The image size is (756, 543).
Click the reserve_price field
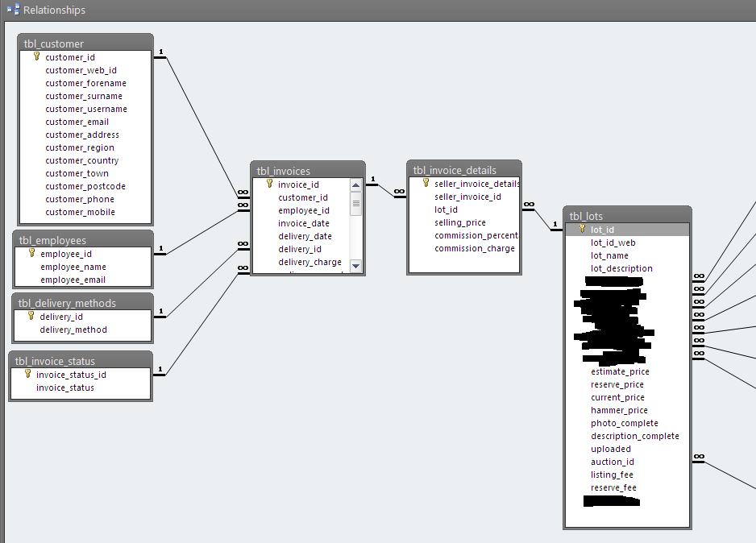(x=617, y=384)
